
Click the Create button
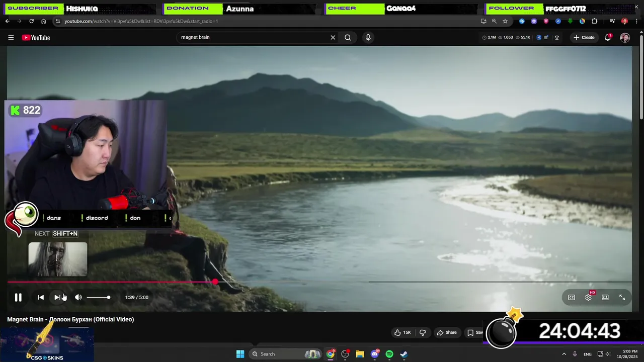[584, 37]
